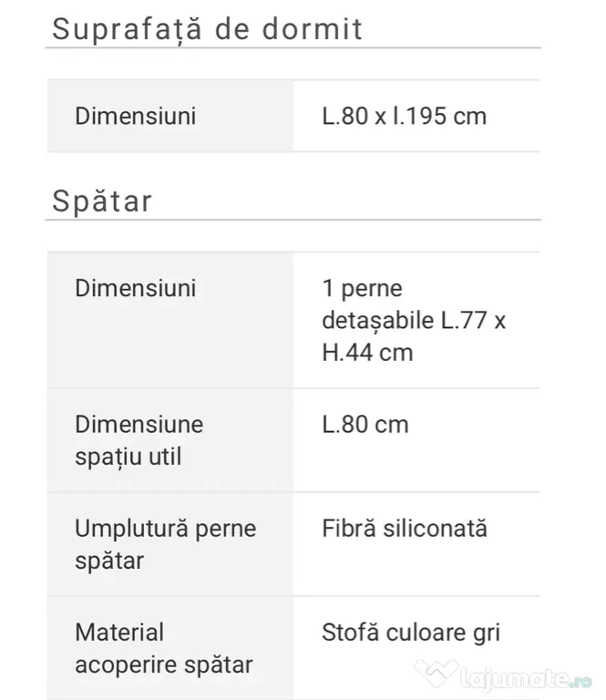This screenshot has width=606, height=700.
Task: Select the H.44 cm height text
Action: tap(367, 352)
